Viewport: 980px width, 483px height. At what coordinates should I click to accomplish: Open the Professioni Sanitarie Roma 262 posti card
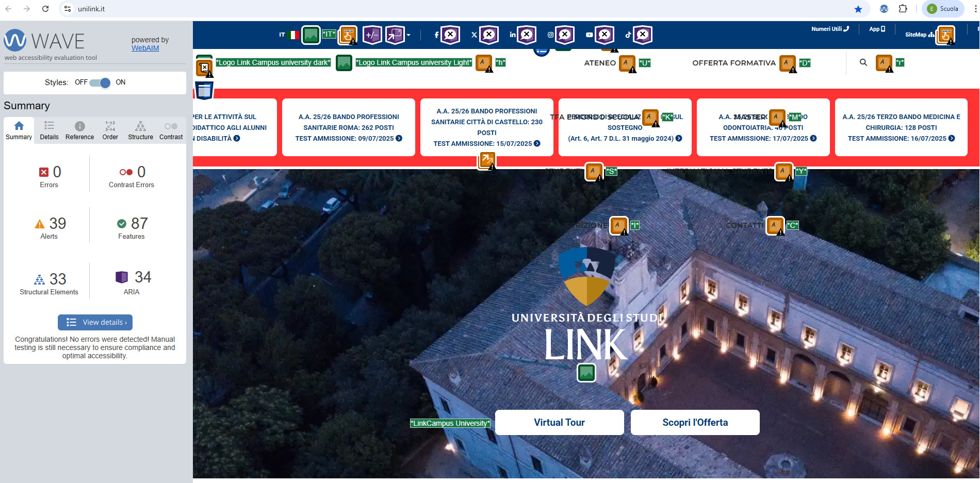[349, 127]
